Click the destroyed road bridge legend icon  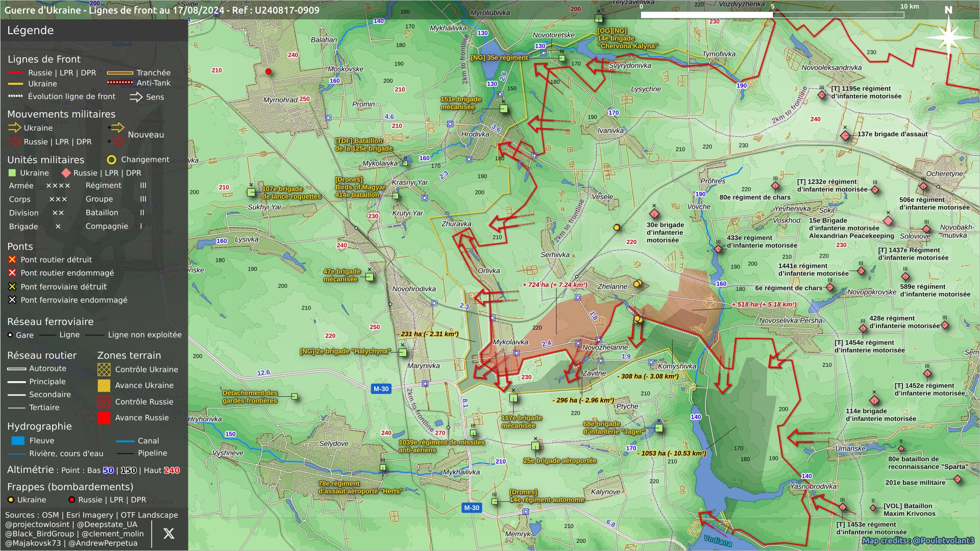point(12,260)
